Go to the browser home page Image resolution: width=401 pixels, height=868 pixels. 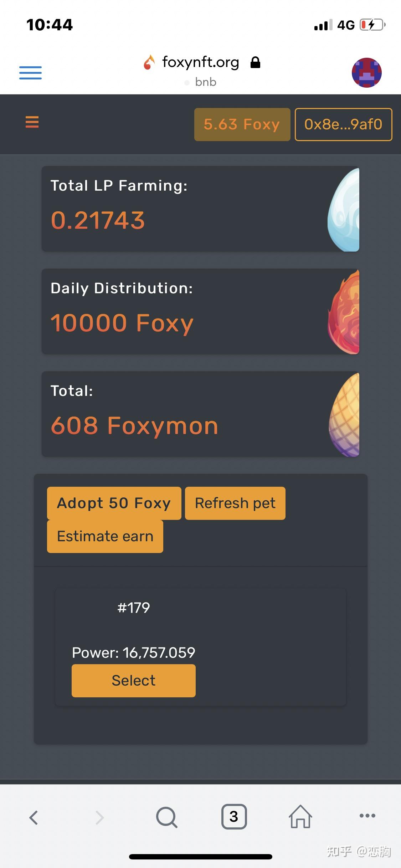(300, 817)
